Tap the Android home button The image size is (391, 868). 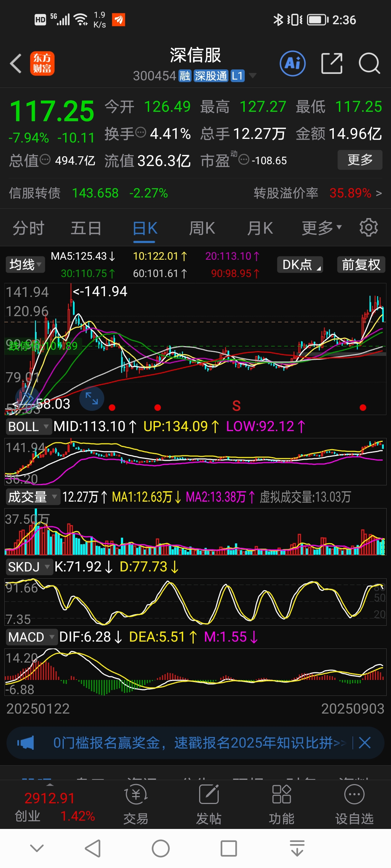click(x=161, y=848)
